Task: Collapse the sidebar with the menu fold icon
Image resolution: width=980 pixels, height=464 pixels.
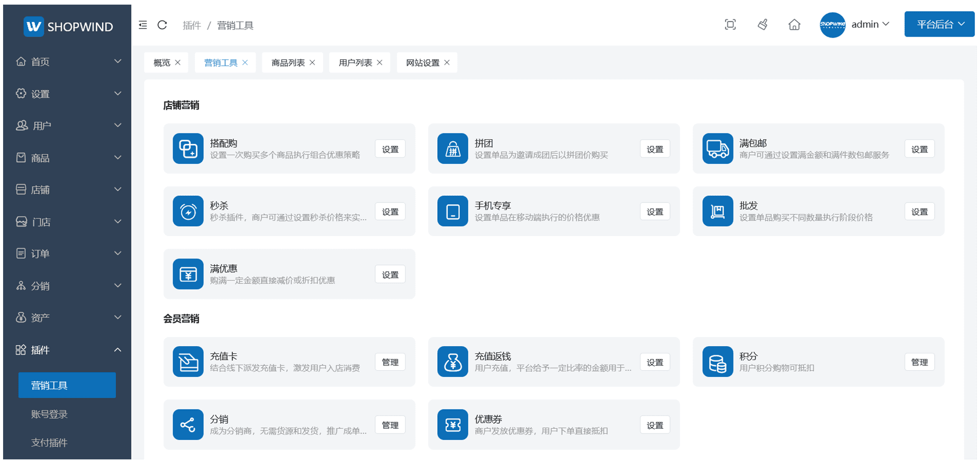Action: [143, 25]
